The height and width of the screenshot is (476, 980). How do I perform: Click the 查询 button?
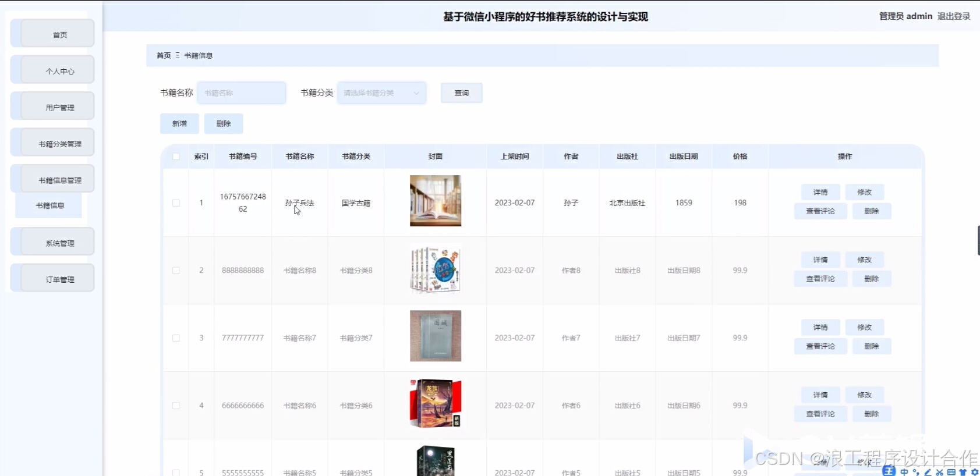(x=461, y=93)
